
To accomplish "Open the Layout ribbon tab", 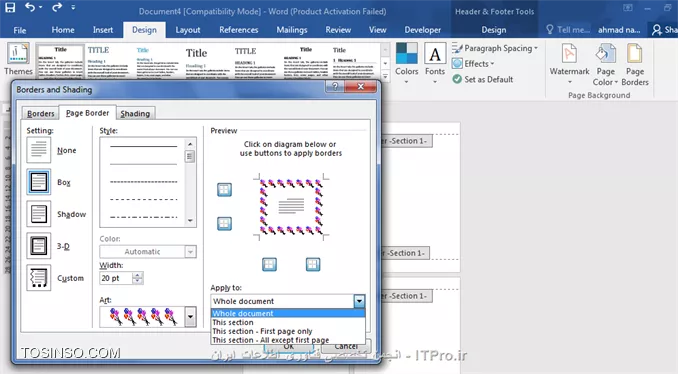I will tap(188, 30).
